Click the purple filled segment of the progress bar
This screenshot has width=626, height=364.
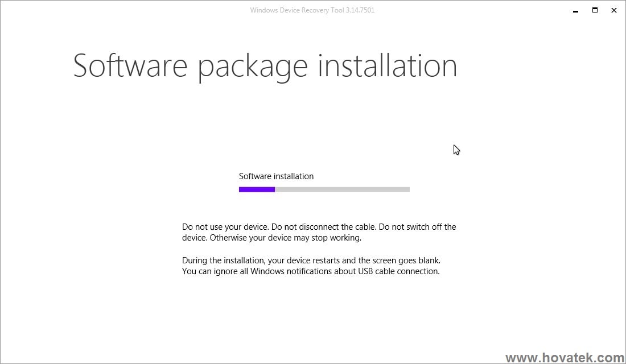tap(256, 189)
